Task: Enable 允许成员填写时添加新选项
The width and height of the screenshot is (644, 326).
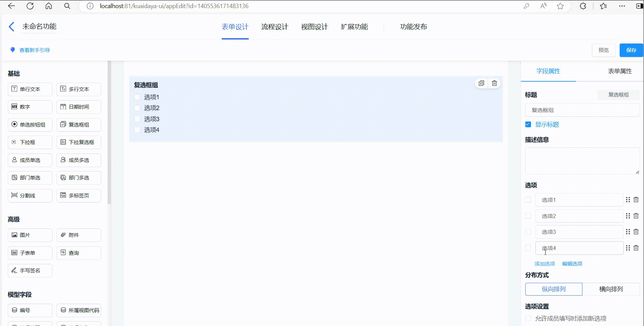Action: point(528,318)
